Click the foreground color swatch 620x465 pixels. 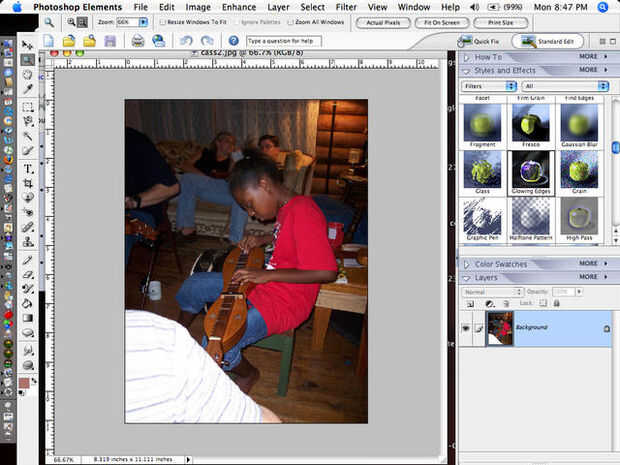pos(24,383)
